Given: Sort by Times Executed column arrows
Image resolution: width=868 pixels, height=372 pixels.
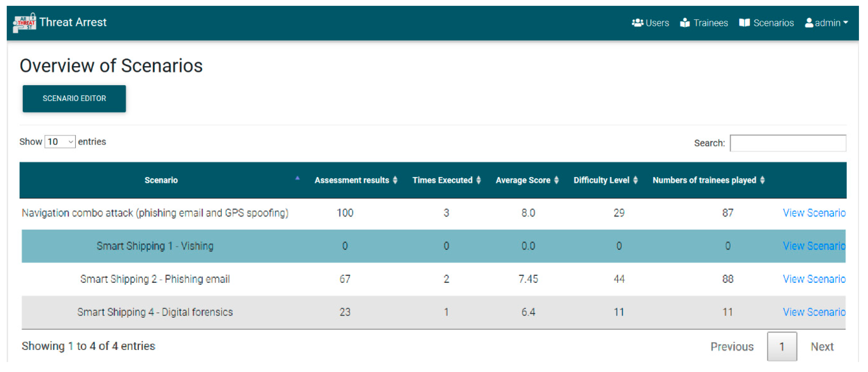Looking at the screenshot, I should point(479,180).
